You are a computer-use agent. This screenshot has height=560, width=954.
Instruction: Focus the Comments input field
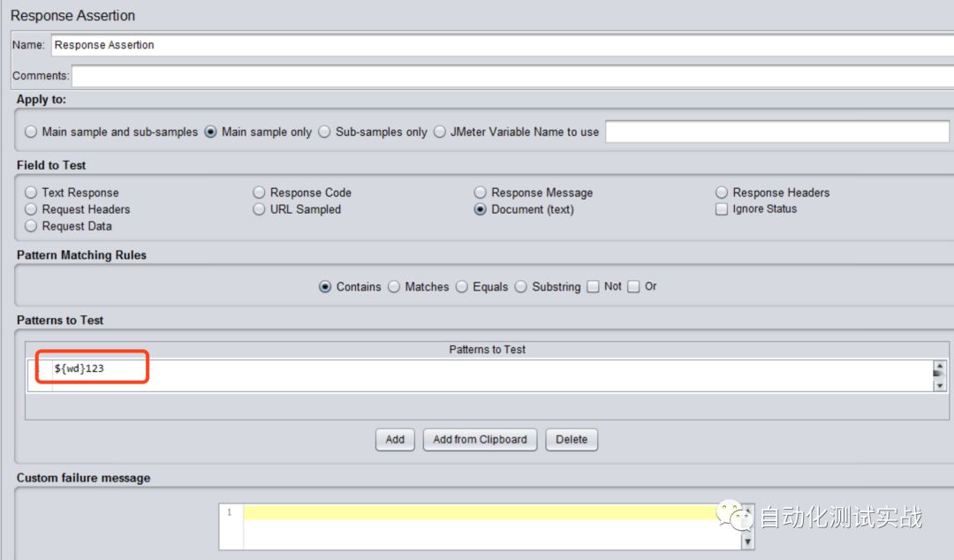513,76
